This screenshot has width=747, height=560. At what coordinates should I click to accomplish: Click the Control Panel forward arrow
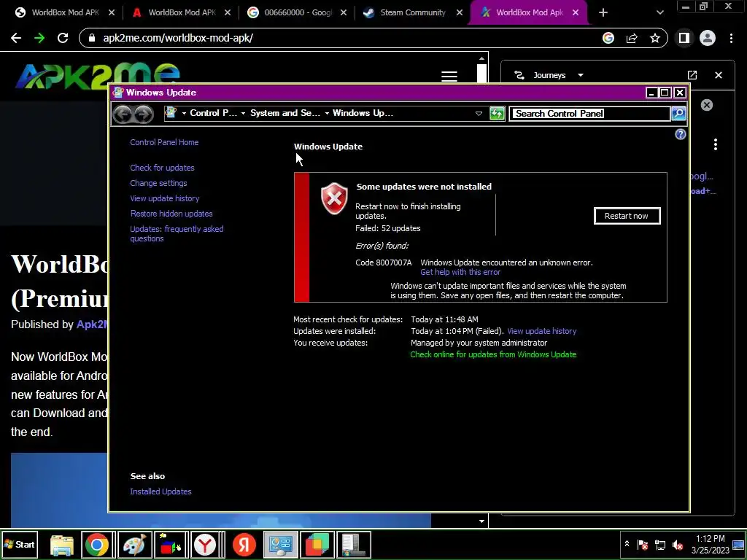click(144, 114)
